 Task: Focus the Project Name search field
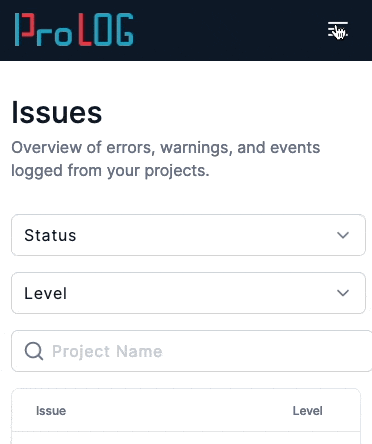[192, 351]
